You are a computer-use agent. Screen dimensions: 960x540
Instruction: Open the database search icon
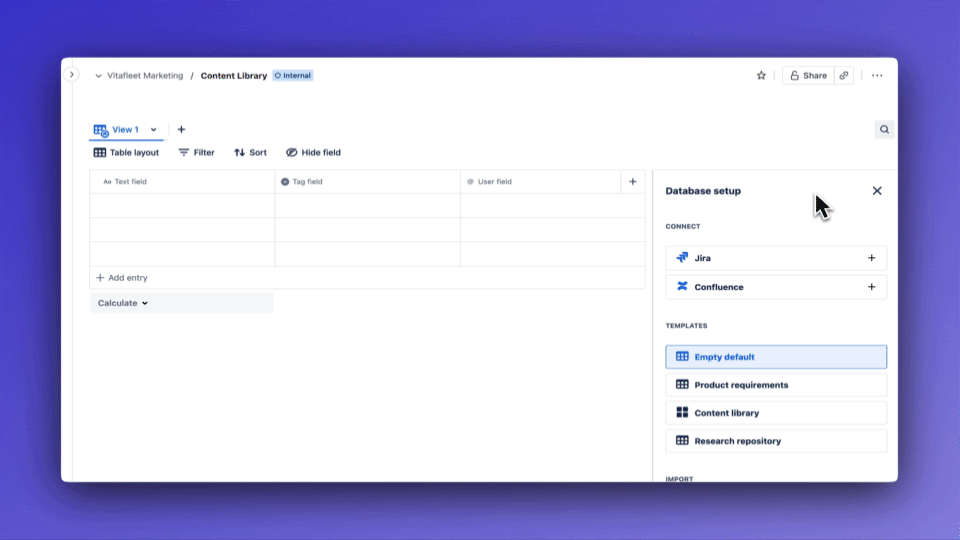(884, 129)
